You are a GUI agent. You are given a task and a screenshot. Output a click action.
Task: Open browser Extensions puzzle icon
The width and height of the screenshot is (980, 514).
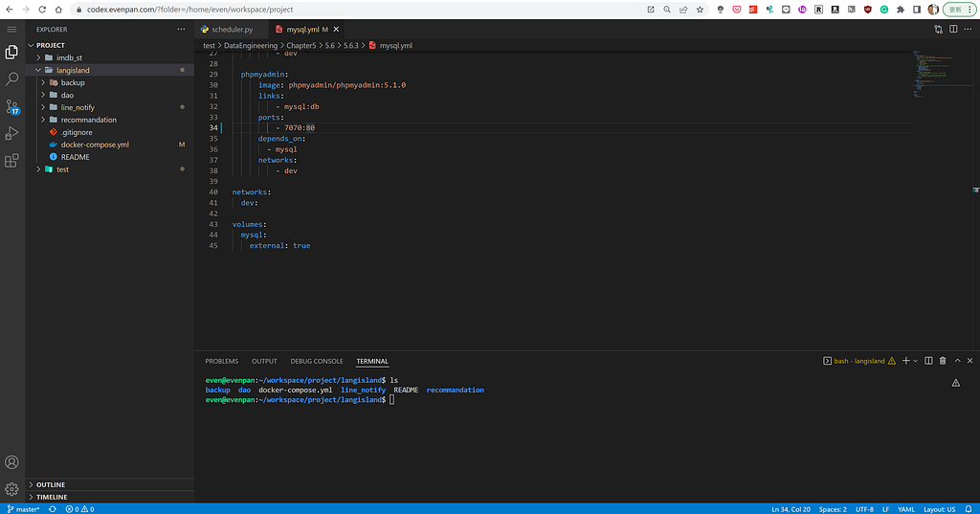(901, 10)
